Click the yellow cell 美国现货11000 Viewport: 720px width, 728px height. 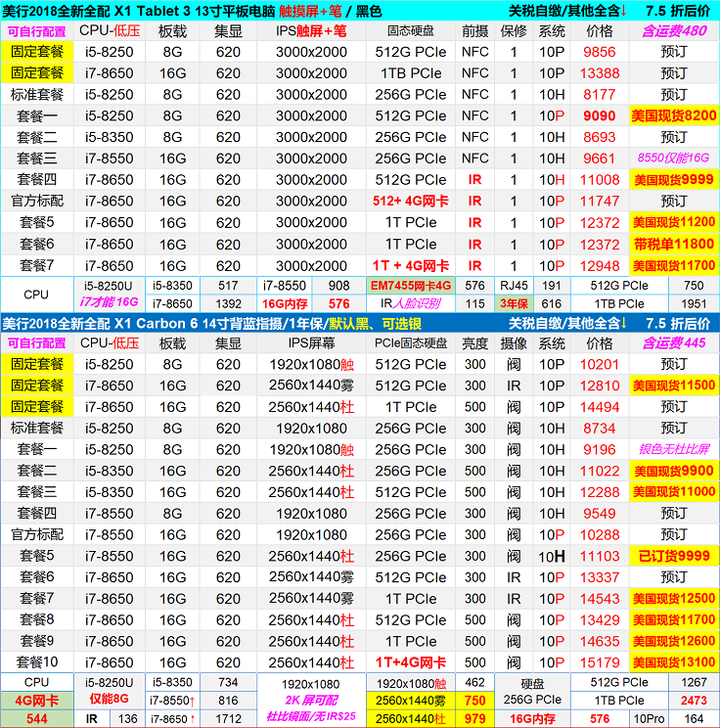(674, 492)
